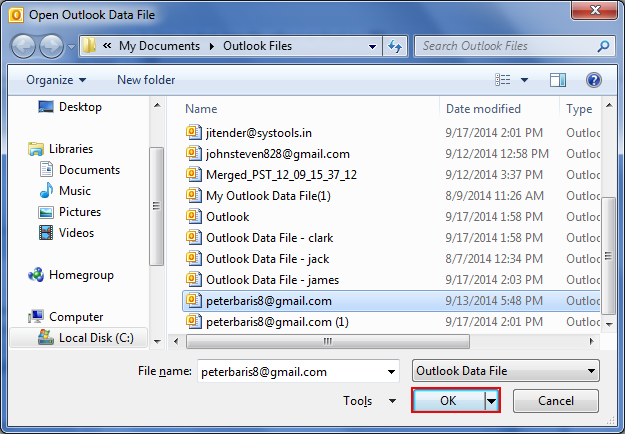
Task: Open Pictures library in navigation pane
Action: [70, 212]
